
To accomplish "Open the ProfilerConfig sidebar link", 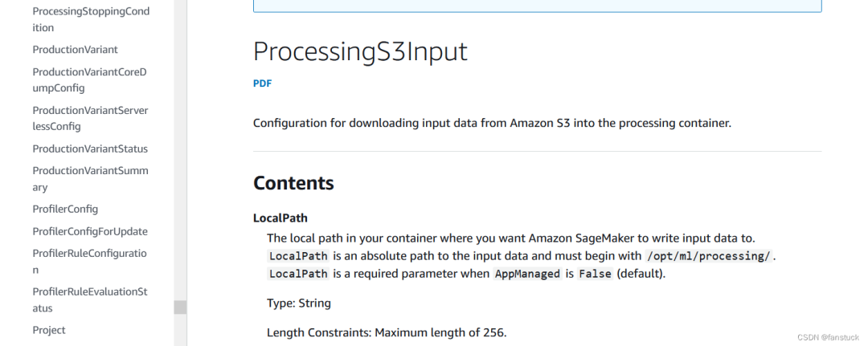I will coord(65,209).
